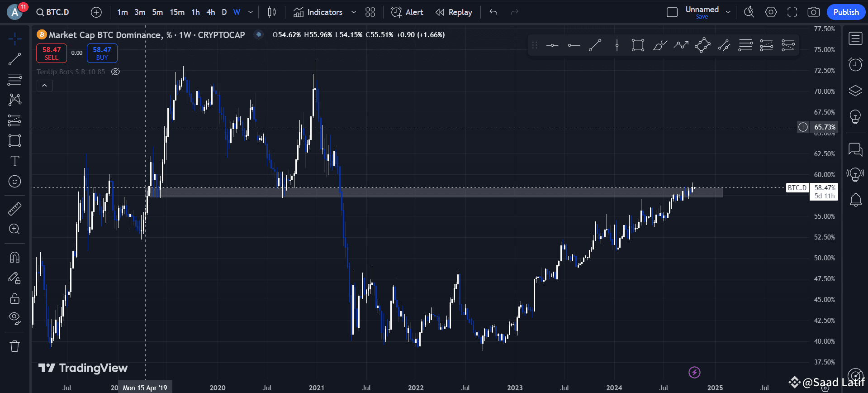
Task: Open the emoji icons tool
Action: [x=15, y=182]
